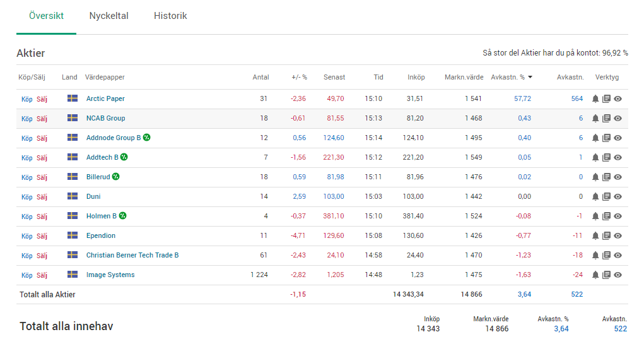Viewport: 644px width, 344px height.
Task: Click the bell icon for Image Systems
Action: 595,275
